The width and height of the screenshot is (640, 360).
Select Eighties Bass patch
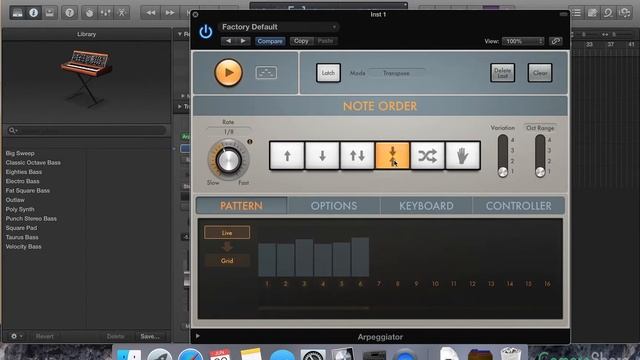click(24, 172)
